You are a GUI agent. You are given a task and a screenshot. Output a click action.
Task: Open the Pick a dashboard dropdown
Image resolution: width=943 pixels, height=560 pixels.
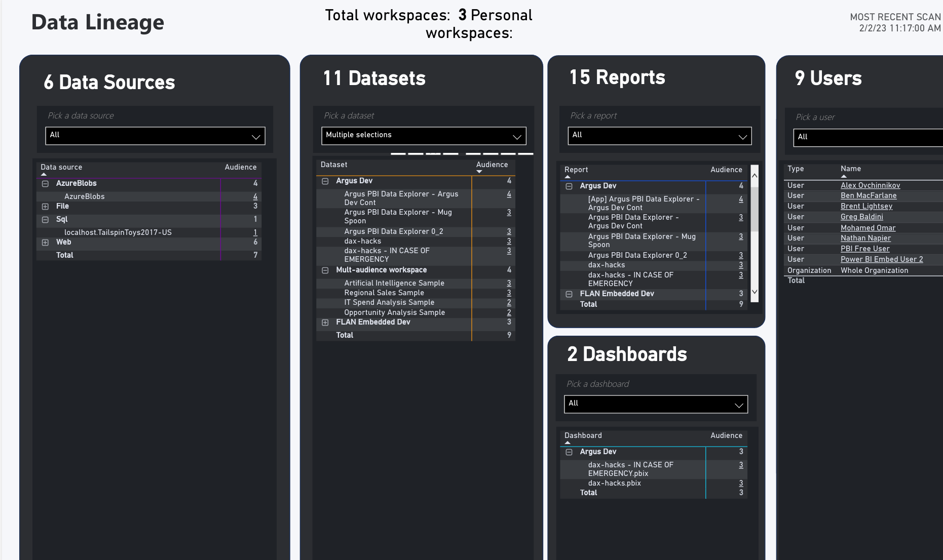coord(656,404)
